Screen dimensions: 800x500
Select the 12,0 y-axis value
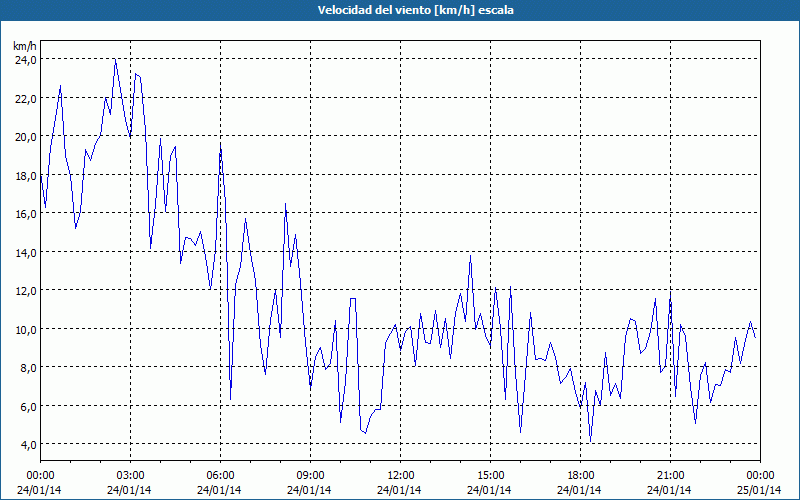click(x=26, y=291)
